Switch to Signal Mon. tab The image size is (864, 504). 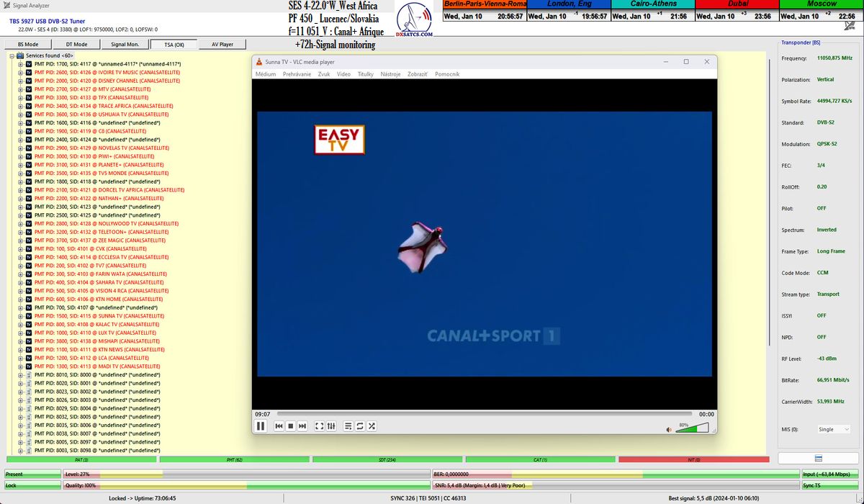(x=125, y=45)
